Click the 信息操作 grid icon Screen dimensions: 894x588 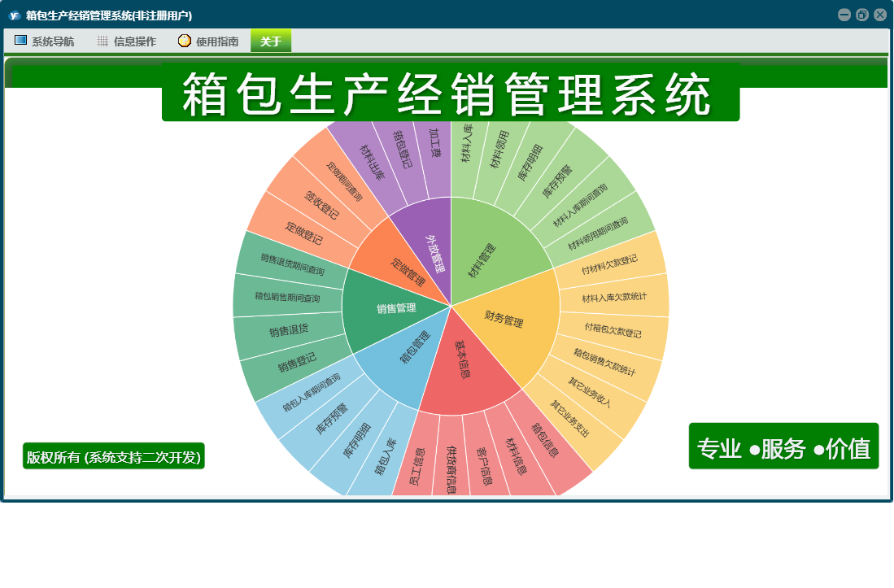coord(102,41)
